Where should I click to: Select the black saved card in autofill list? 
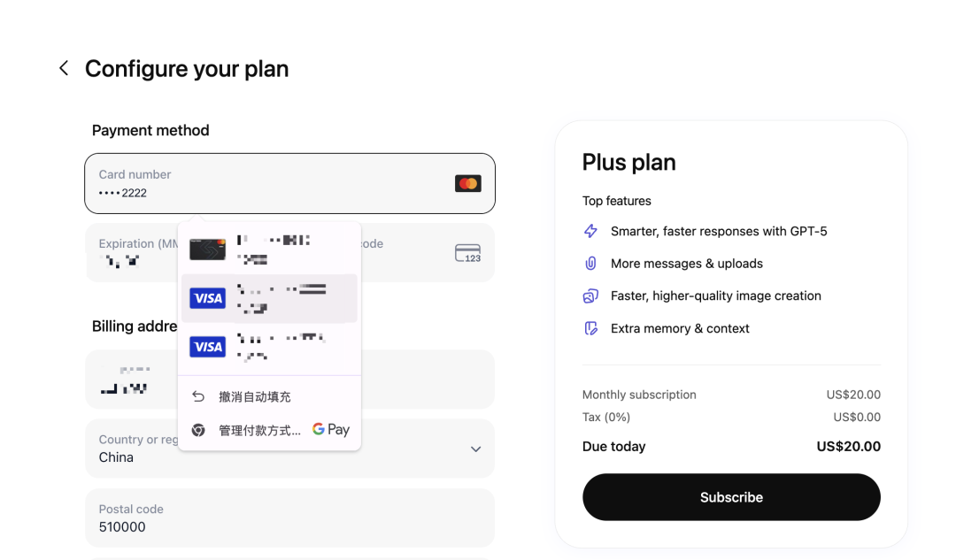pos(269,249)
